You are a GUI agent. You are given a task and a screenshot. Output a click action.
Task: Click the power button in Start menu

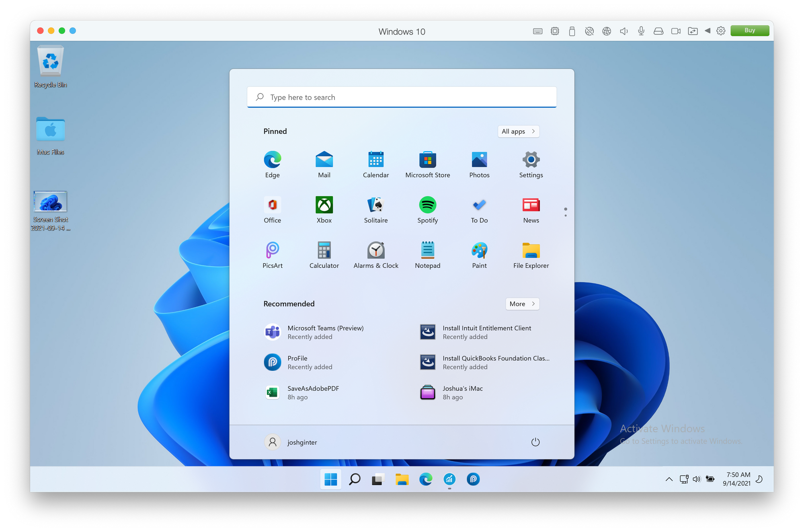click(x=535, y=442)
